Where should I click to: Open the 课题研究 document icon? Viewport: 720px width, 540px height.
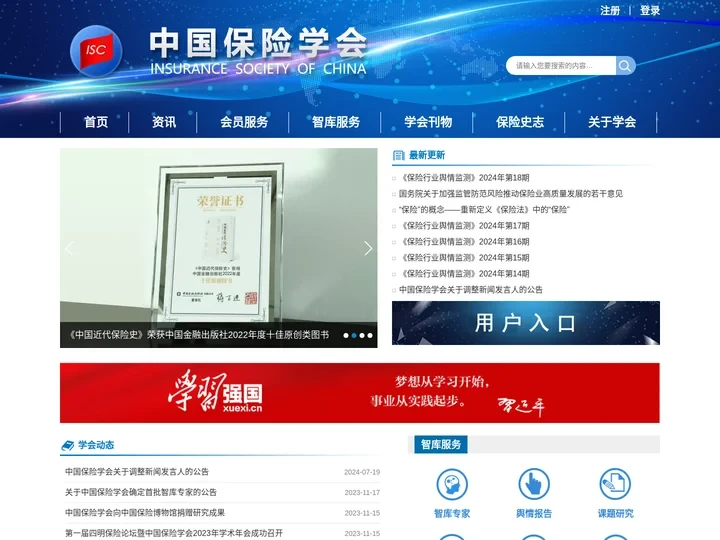[615, 484]
